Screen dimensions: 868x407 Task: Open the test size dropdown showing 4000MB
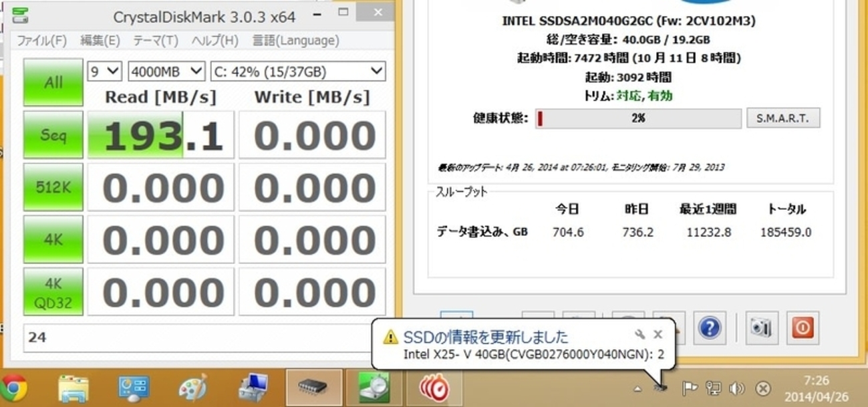(166, 70)
